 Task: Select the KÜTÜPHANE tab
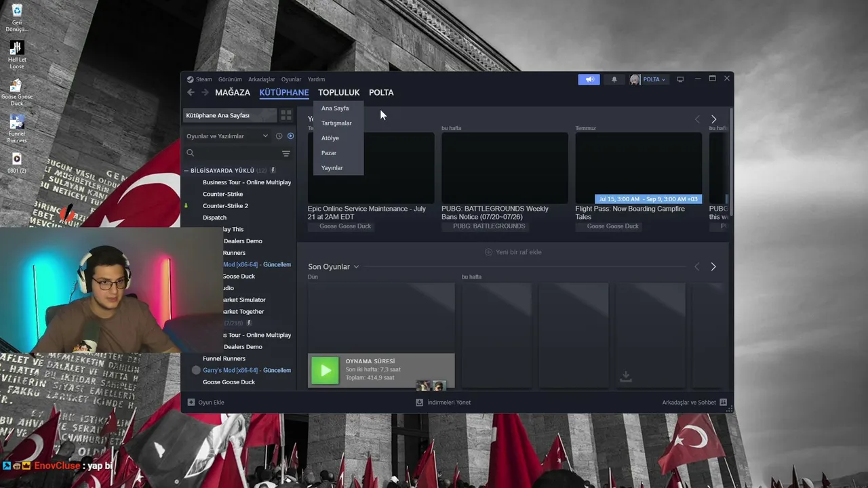(284, 92)
